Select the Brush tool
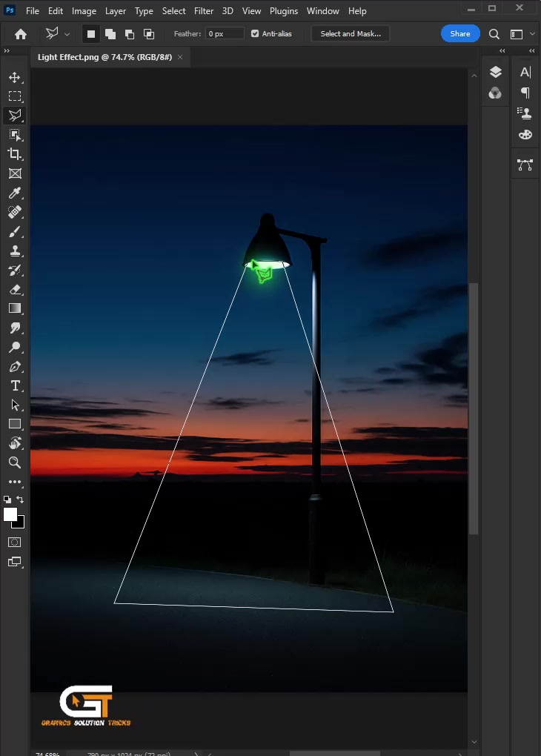The width and height of the screenshot is (541, 756). tap(15, 231)
